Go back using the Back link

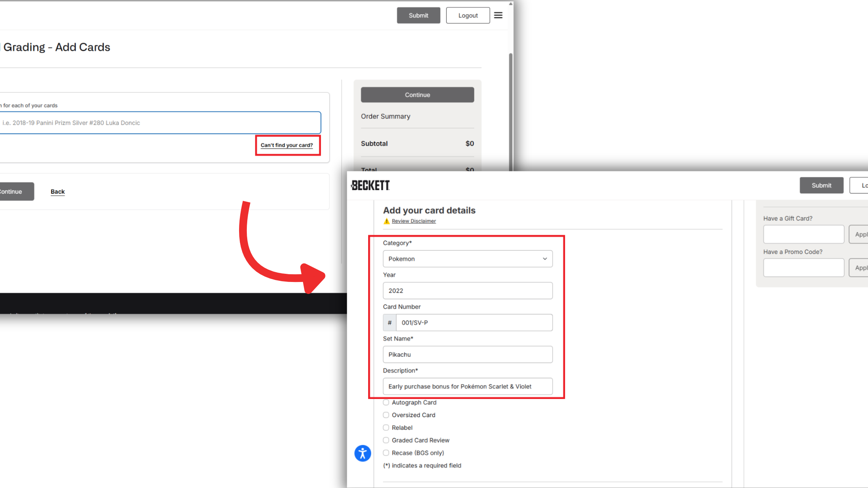pos(58,192)
